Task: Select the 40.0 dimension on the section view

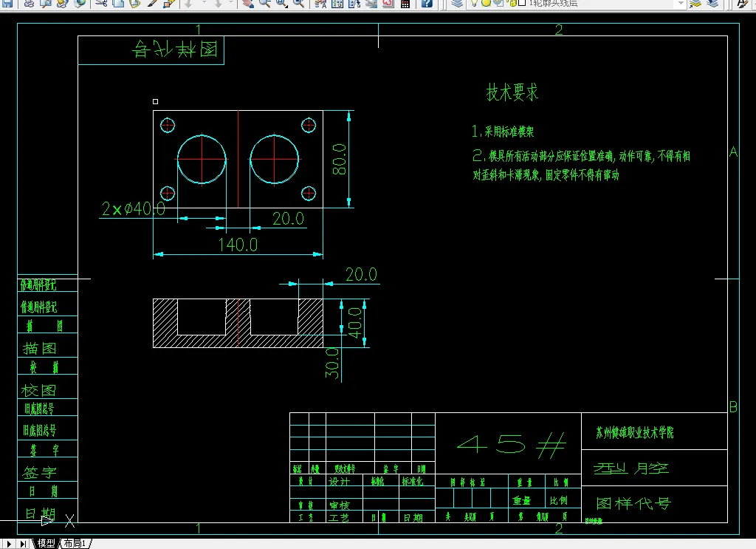Action: (354, 322)
